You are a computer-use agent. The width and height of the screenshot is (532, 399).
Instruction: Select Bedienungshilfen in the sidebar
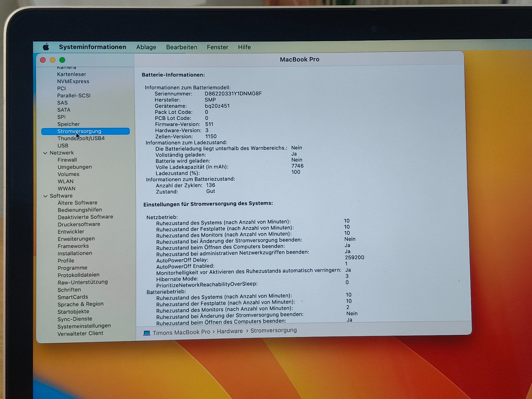[x=80, y=210]
